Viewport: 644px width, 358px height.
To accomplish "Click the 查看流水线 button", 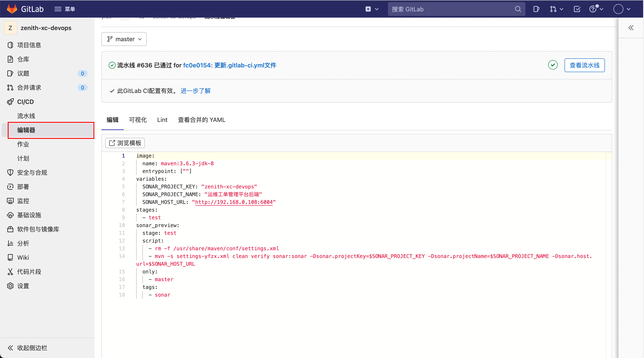I will pos(584,65).
